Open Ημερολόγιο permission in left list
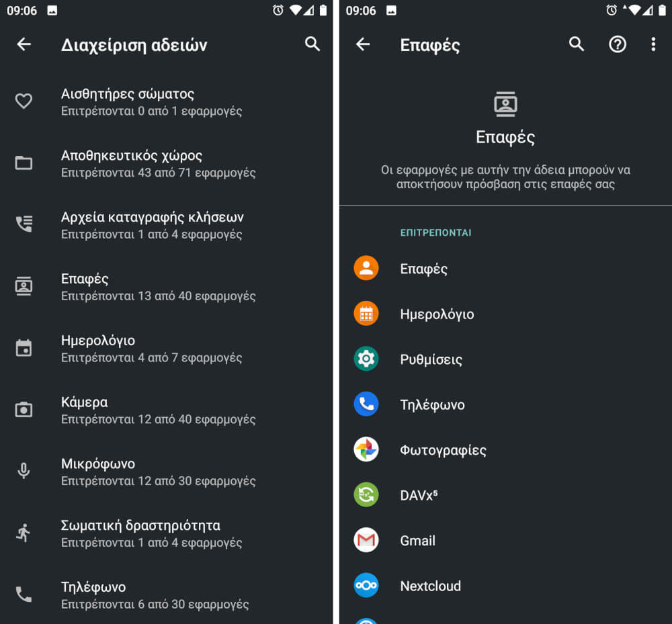The height and width of the screenshot is (624, 672). 166,349
